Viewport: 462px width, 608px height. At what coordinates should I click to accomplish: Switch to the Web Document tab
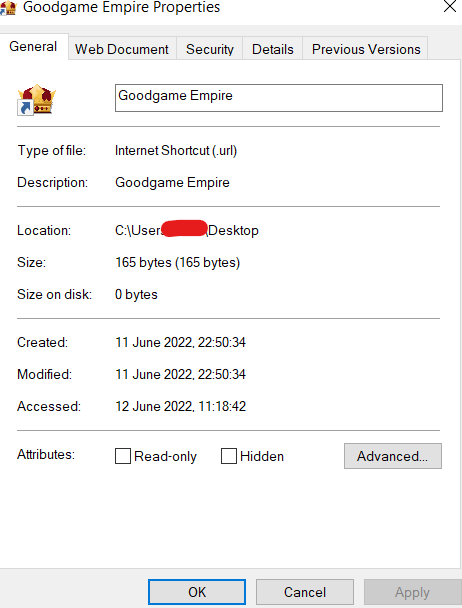[x=122, y=49]
